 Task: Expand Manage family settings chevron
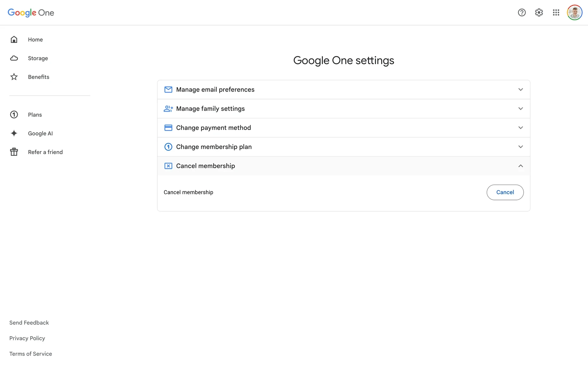click(x=521, y=109)
